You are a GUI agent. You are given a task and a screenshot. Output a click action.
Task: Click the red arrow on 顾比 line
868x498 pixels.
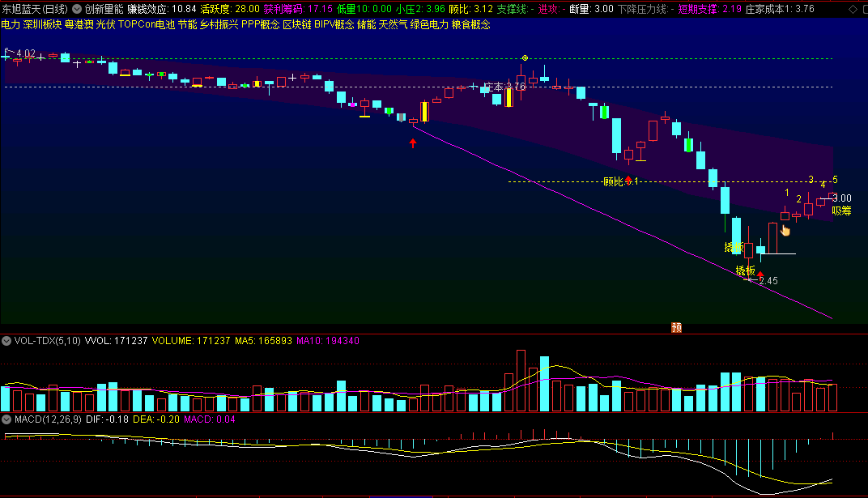pyautogui.click(x=628, y=180)
